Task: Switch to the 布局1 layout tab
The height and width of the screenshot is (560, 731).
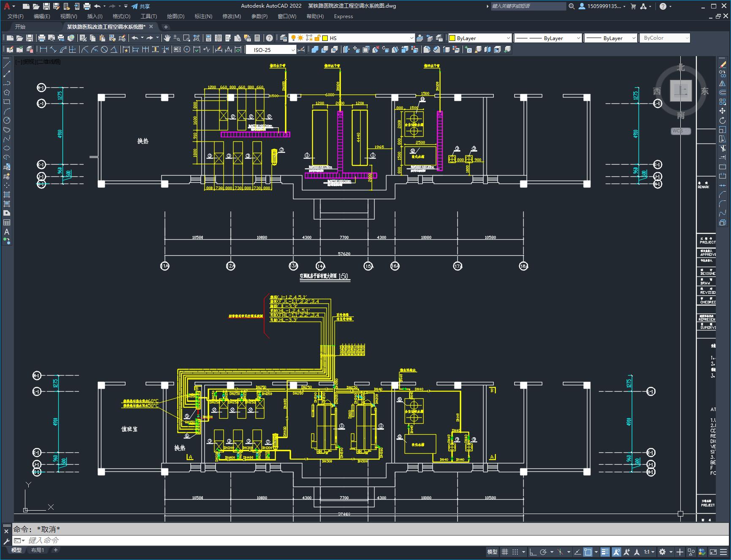Action: click(38, 550)
